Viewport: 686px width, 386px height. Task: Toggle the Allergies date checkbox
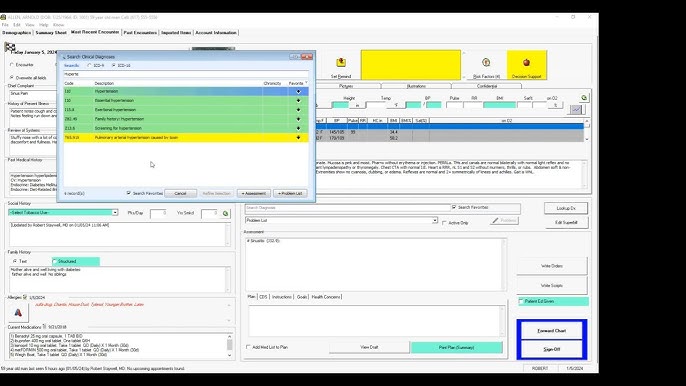pos(25,297)
